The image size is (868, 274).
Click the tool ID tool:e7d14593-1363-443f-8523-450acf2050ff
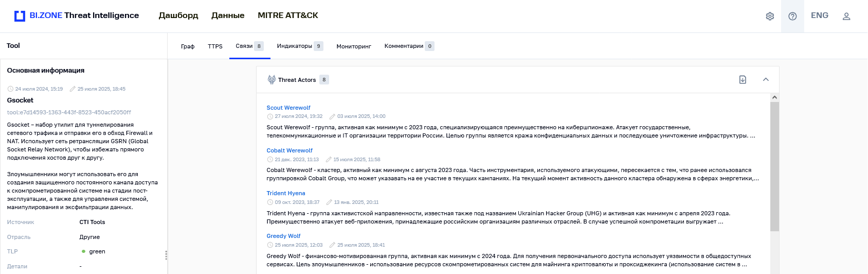coord(69,112)
